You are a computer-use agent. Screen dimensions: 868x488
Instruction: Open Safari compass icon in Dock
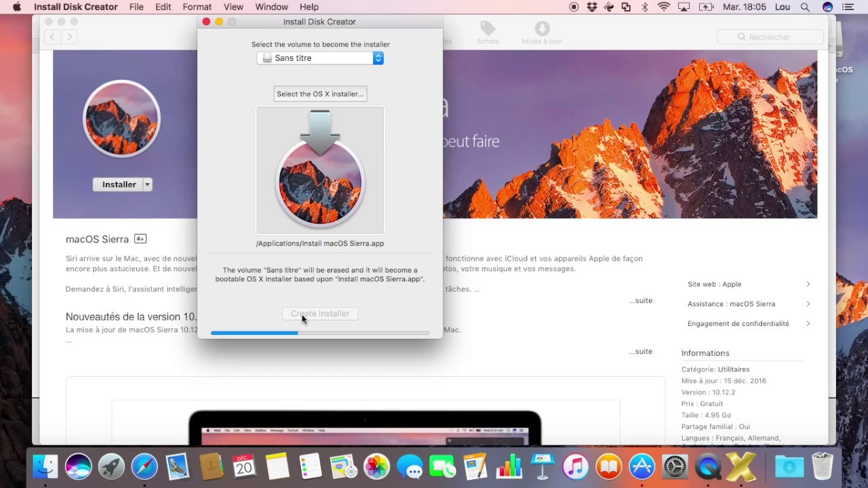point(144,466)
